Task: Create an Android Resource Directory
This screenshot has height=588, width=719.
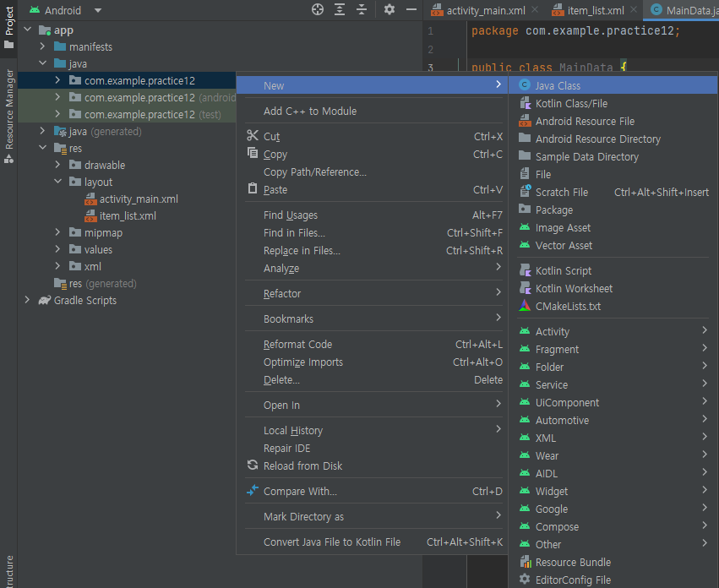Action: point(613,139)
